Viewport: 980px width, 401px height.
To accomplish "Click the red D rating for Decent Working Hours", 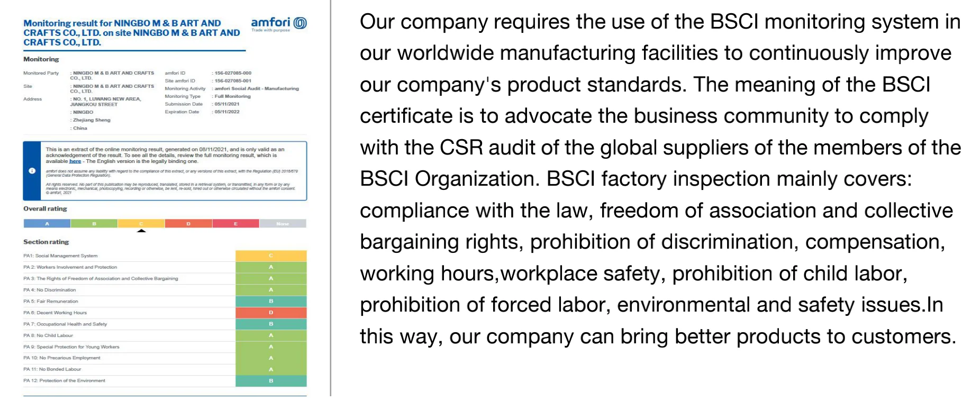I will (271, 313).
